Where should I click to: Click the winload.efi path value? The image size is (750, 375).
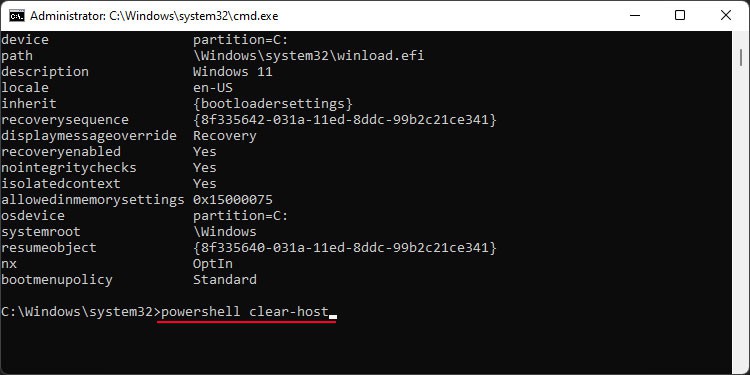point(309,56)
